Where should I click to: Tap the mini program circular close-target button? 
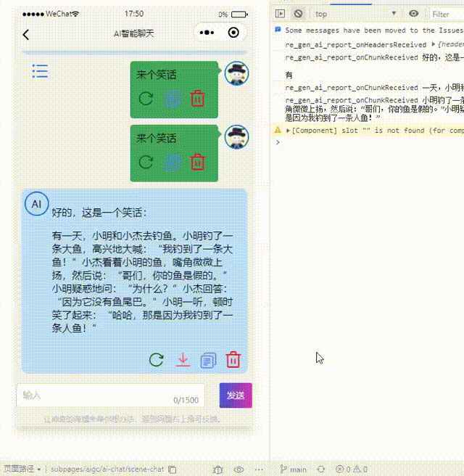(x=233, y=33)
